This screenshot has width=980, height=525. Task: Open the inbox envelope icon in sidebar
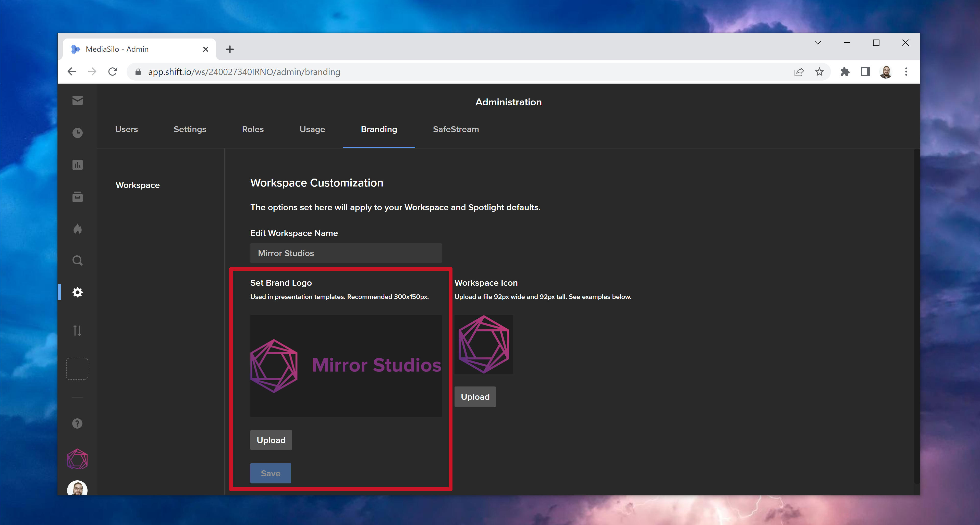pyautogui.click(x=77, y=100)
